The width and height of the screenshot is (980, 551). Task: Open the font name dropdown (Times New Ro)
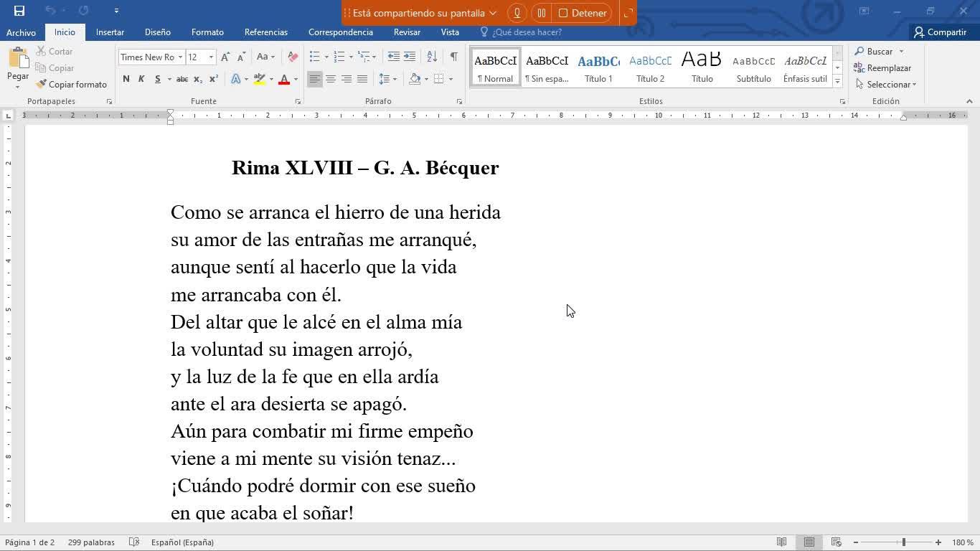(179, 57)
